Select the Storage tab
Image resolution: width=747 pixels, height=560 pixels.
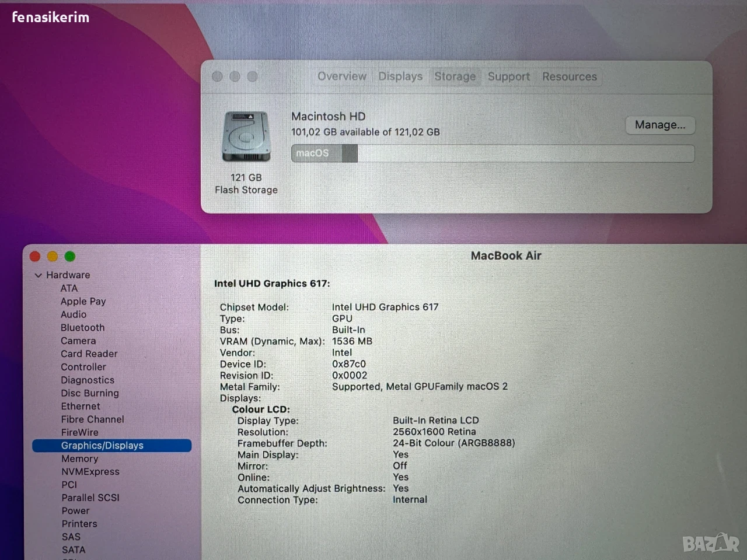[x=455, y=76]
